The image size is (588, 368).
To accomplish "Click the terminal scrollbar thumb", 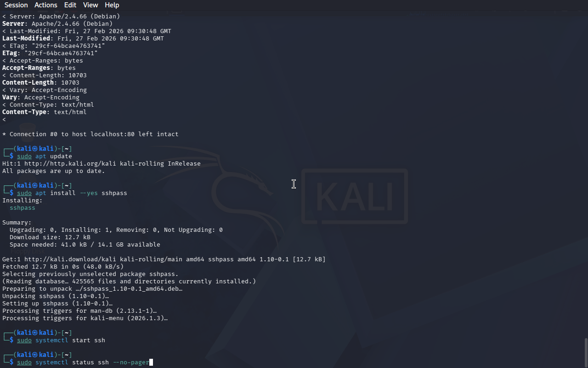I will coord(586,353).
